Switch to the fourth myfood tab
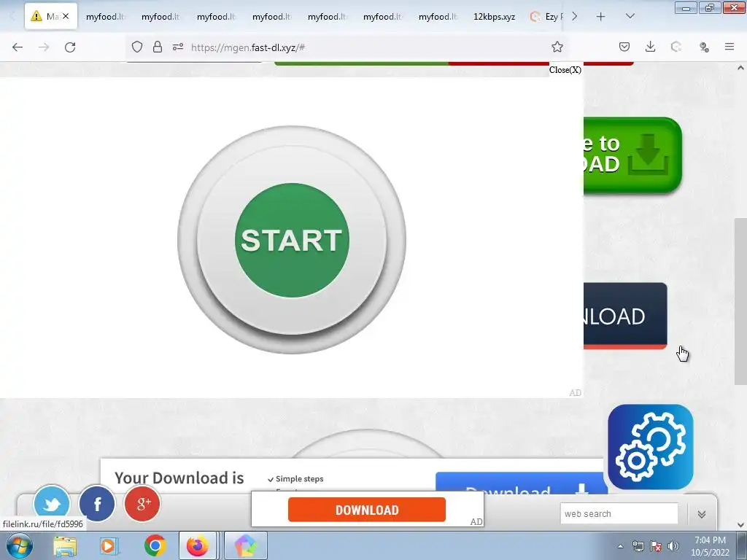 271,17
